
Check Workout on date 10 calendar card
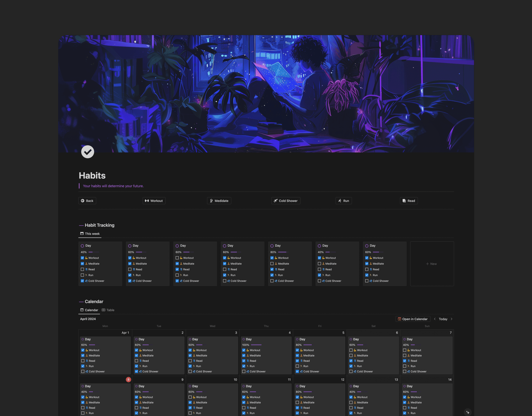(x=190, y=397)
